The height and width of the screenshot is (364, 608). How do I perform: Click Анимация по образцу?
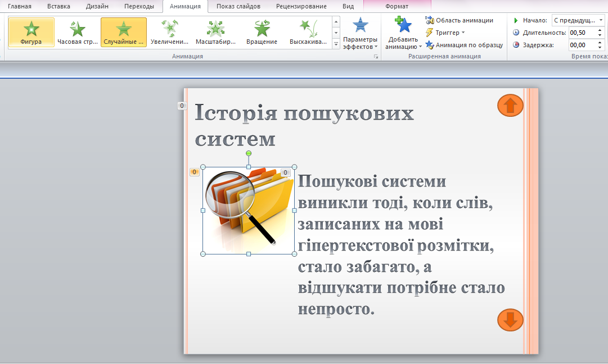point(465,45)
